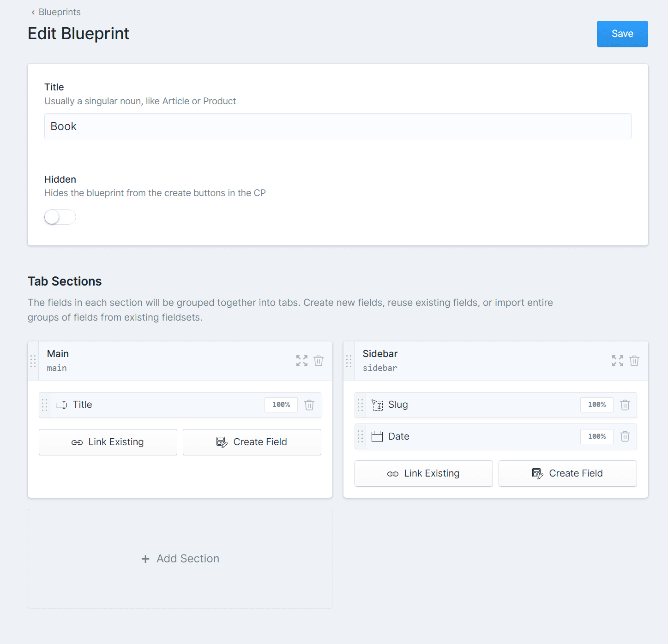
Task: Open width selector for Date field
Action: tap(597, 436)
